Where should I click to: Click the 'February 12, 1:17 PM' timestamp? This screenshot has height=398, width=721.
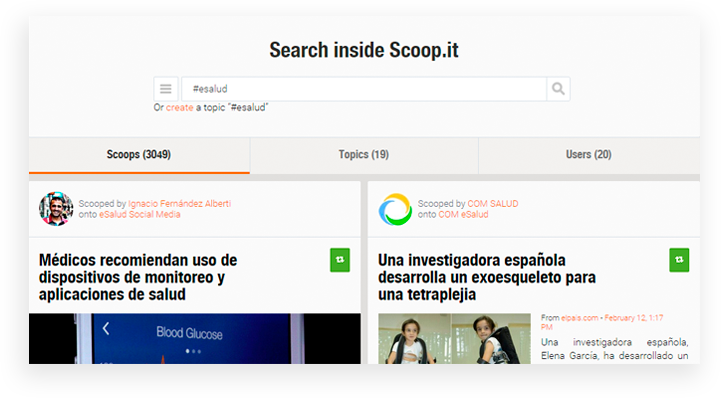pos(602,322)
